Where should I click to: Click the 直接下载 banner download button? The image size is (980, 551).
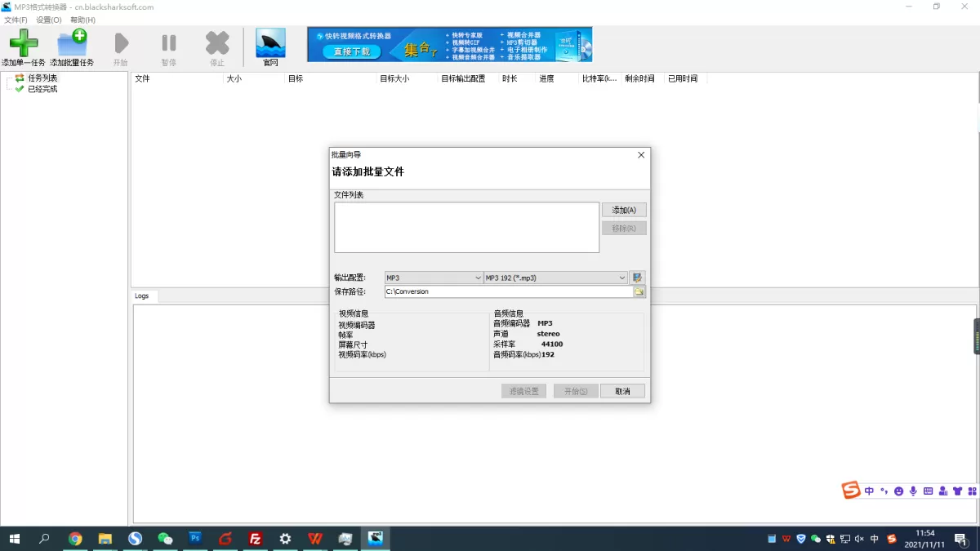pos(352,51)
